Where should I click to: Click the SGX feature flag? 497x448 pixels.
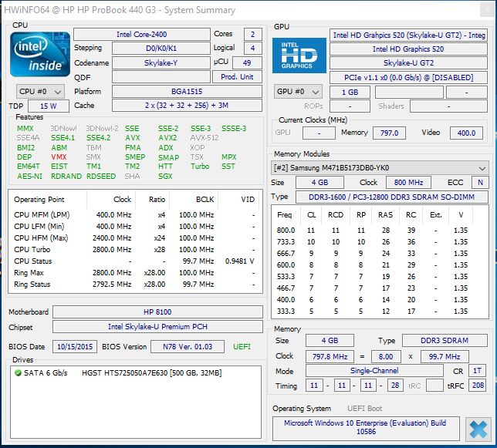point(165,176)
